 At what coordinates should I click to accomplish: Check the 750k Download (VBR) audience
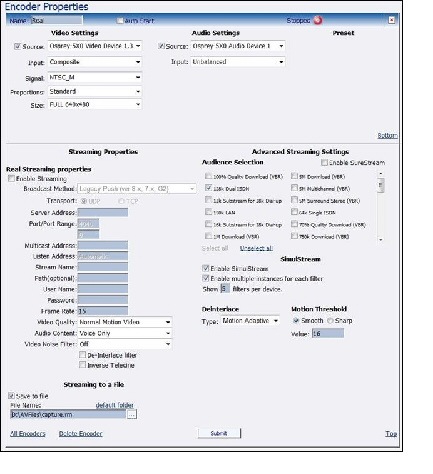coord(294,236)
